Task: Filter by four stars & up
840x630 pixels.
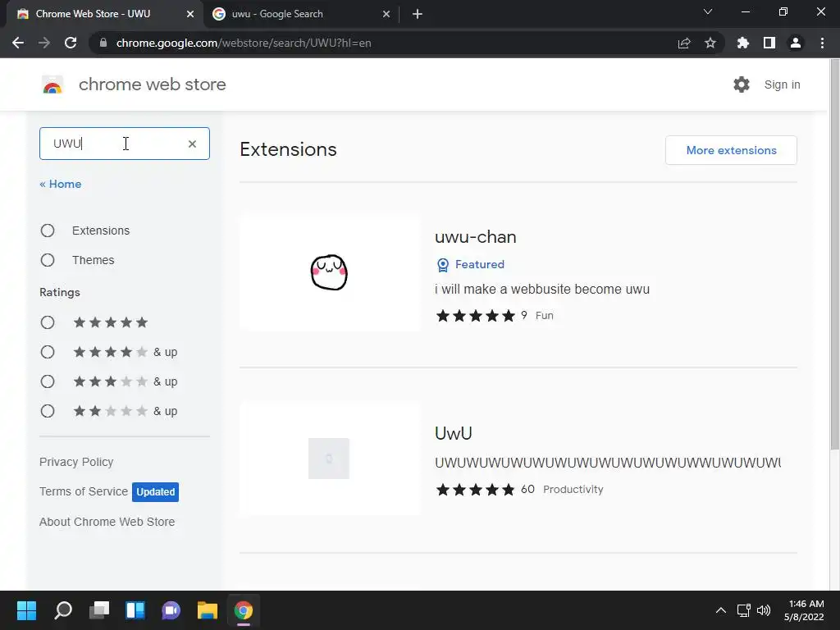Action: coord(48,352)
